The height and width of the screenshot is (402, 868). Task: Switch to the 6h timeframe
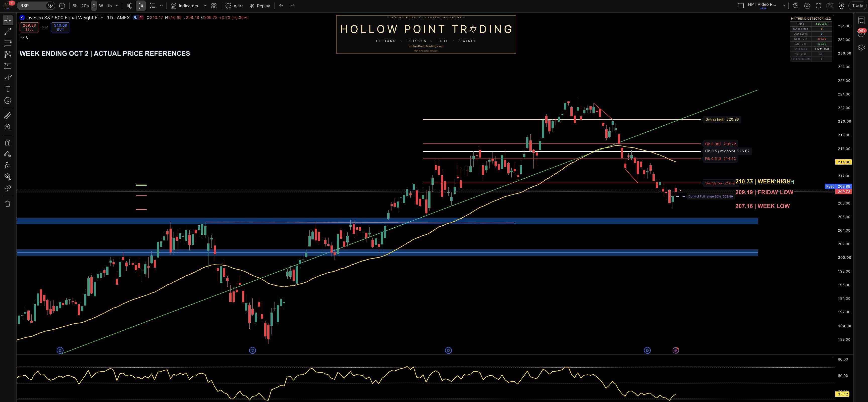point(75,6)
